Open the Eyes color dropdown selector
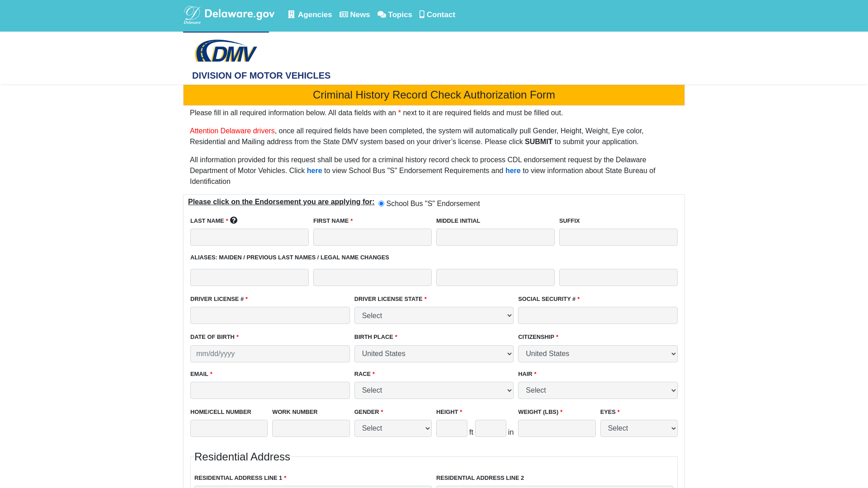Screen dimensions: 868x488 click(639, 428)
